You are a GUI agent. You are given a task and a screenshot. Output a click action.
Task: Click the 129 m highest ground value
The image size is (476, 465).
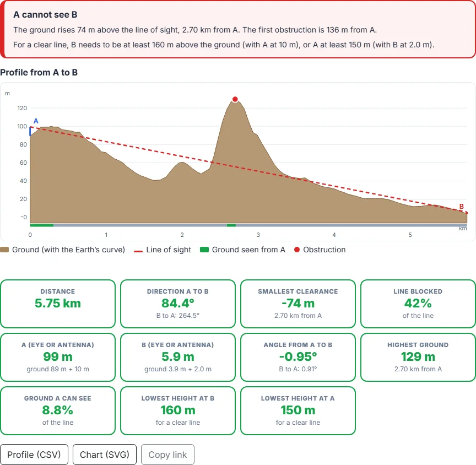pyautogui.click(x=418, y=356)
